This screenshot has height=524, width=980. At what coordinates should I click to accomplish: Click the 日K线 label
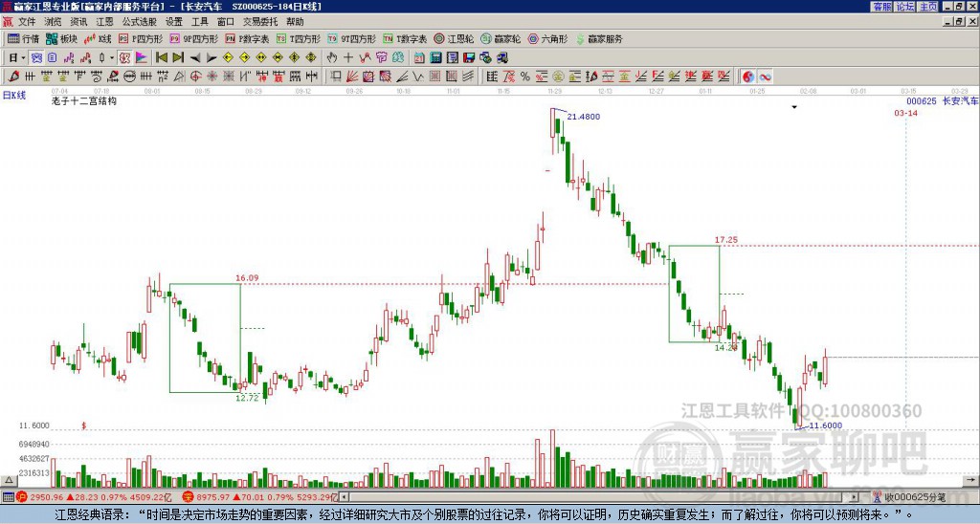[13, 96]
